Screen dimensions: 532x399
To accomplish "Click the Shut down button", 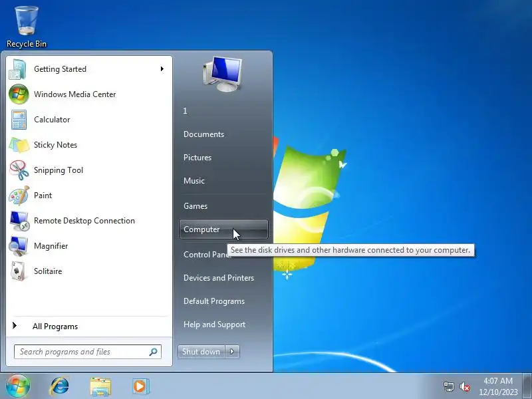I will [201, 352].
